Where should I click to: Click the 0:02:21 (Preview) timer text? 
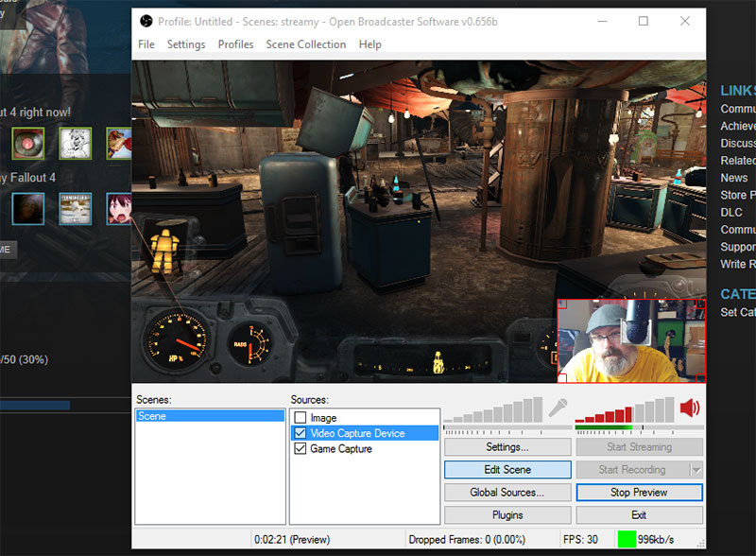(x=292, y=539)
